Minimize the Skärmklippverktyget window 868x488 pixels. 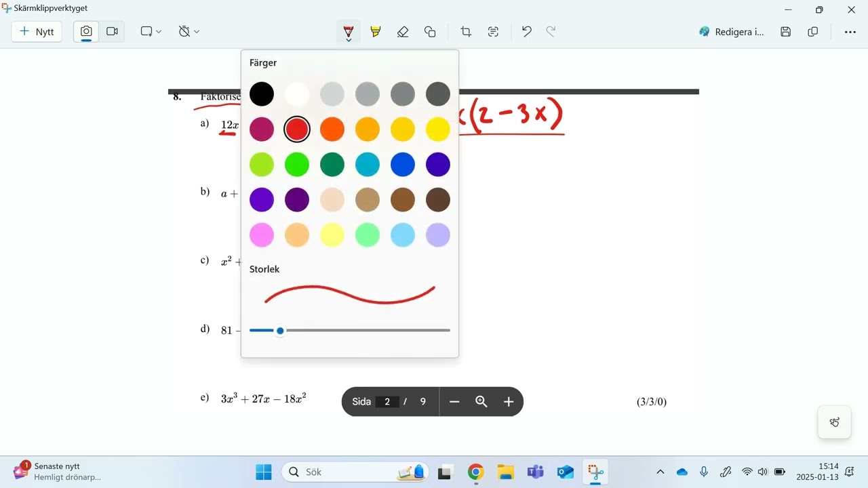coord(788,9)
